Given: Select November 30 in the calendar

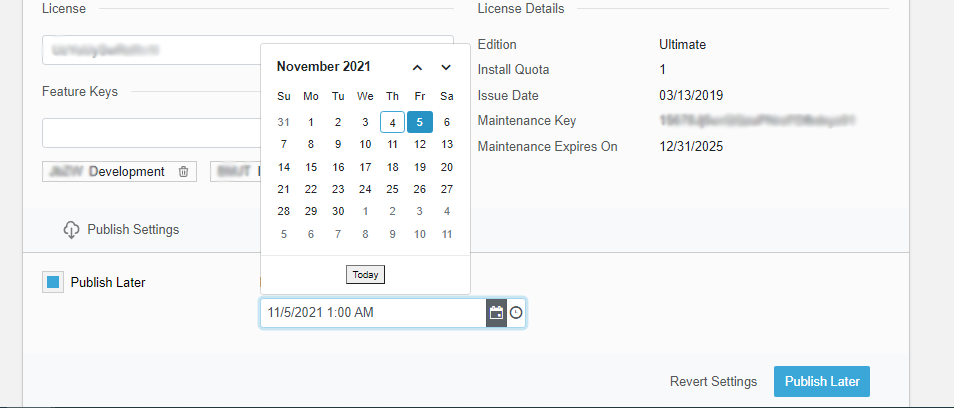Looking at the screenshot, I should pyautogui.click(x=338, y=212).
